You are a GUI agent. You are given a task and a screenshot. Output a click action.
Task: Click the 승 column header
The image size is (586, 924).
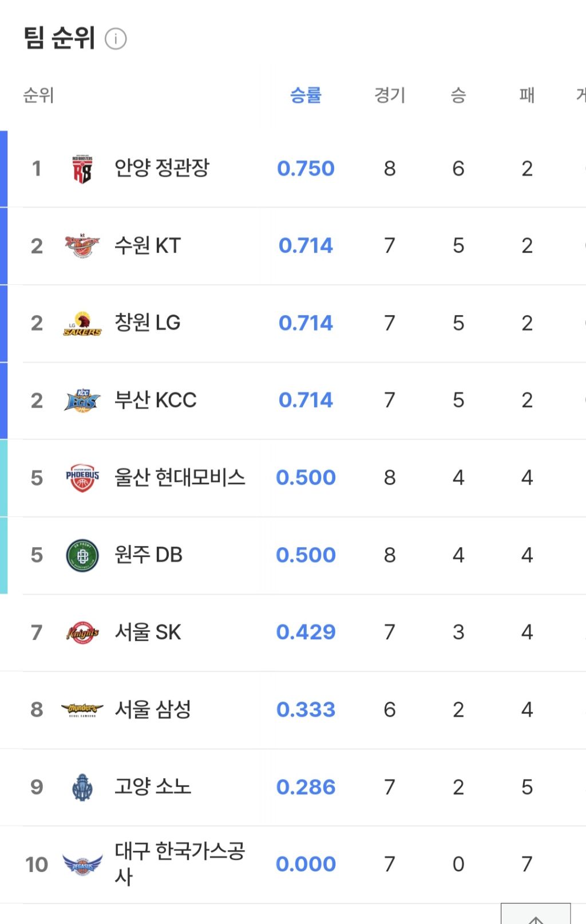pyautogui.click(x=458, y=95)
